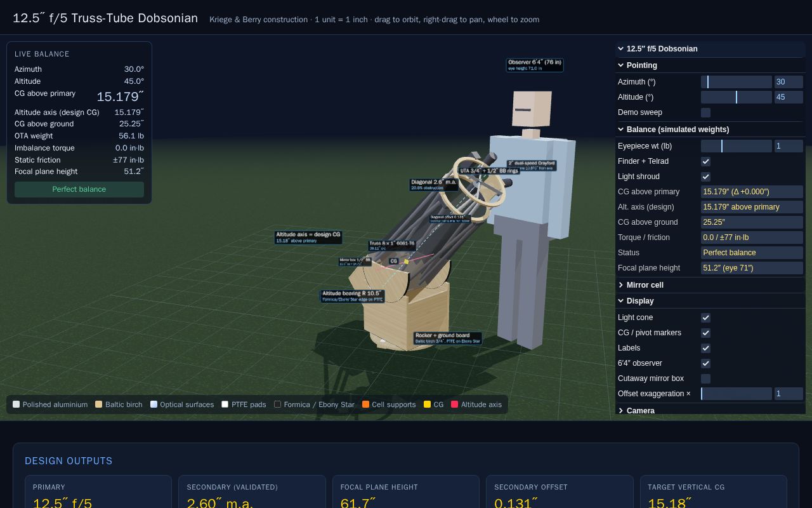The width and height of the screenshot is (812, 508).
Task: Click the Target vertical CG output card
Action: (713, 492)
